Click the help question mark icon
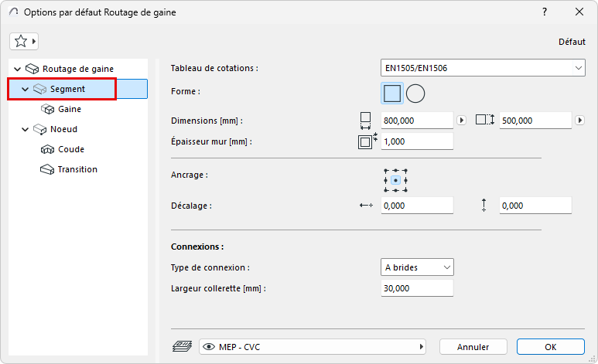The width and height of the screenshot is (598, 364). click(545, 12)
